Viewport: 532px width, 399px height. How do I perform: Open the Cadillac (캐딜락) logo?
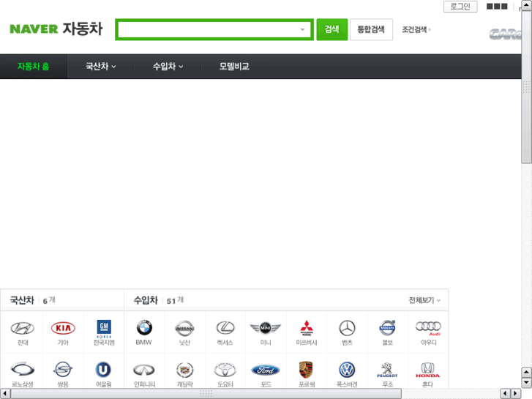coord(185,370)
